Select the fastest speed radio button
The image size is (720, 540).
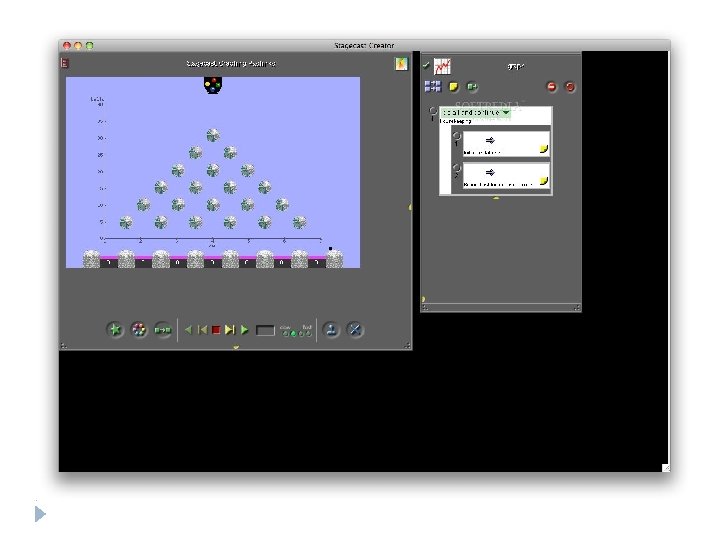coord(309,334)
